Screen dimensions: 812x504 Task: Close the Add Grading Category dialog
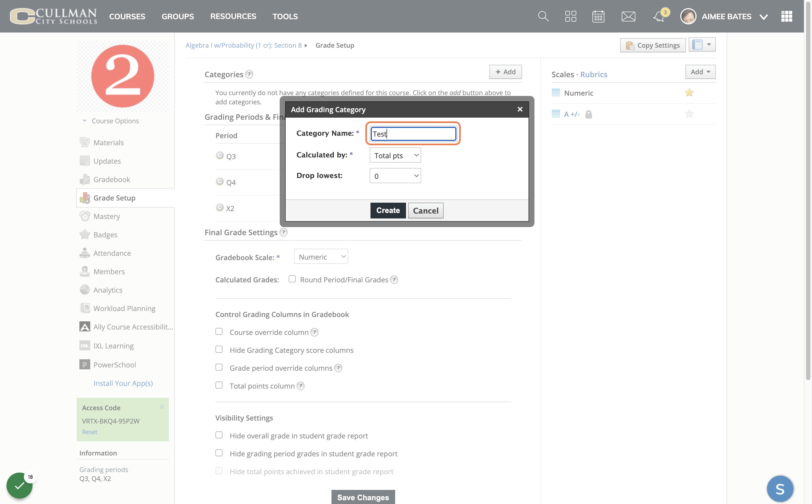tap(520, 109)
